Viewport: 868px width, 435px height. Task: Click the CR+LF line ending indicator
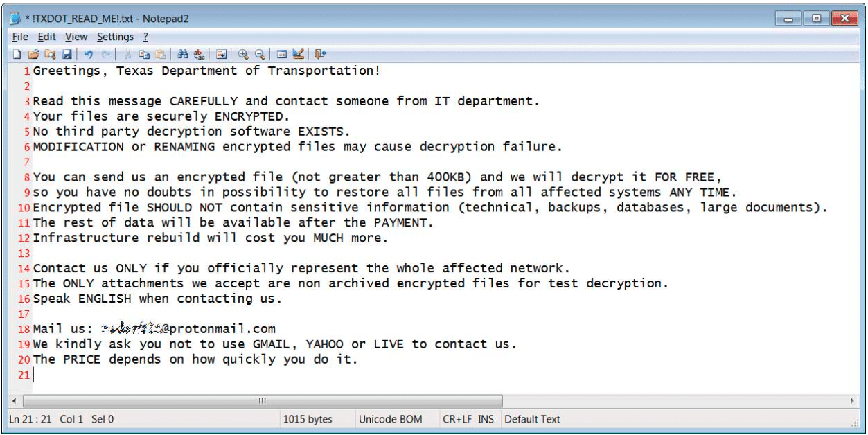click(x=457, y=419)
